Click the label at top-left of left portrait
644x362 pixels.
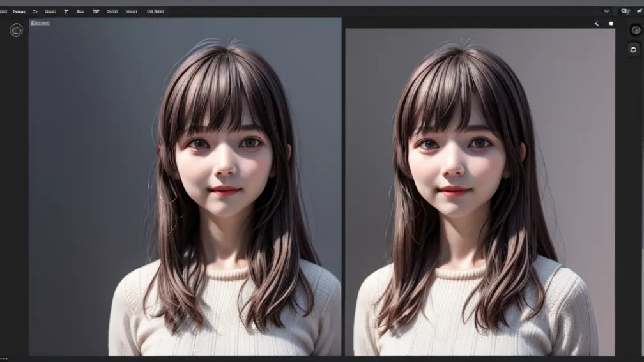40,23
